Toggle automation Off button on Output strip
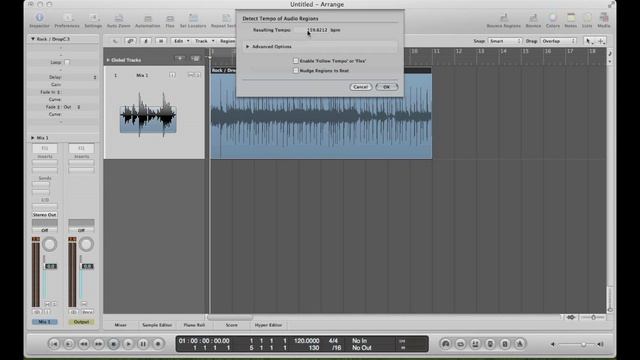 point(81,230)
